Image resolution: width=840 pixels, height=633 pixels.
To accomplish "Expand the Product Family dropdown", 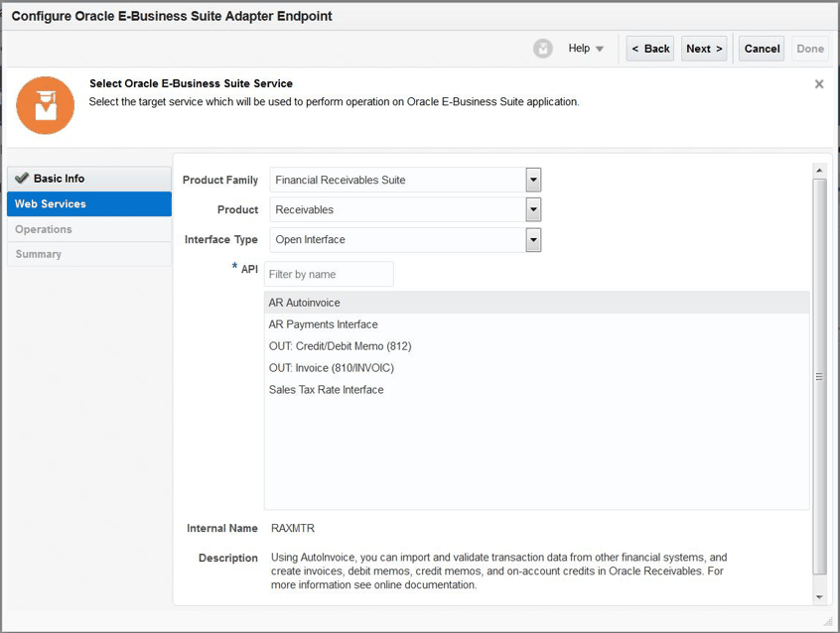I will 533,180.
